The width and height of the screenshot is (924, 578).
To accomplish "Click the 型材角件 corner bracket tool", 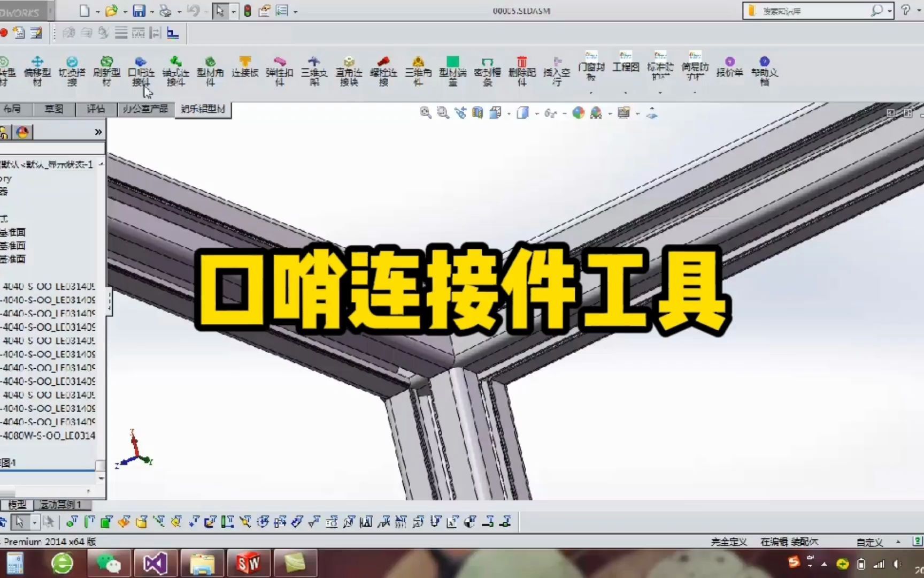I will coord(210,72).
